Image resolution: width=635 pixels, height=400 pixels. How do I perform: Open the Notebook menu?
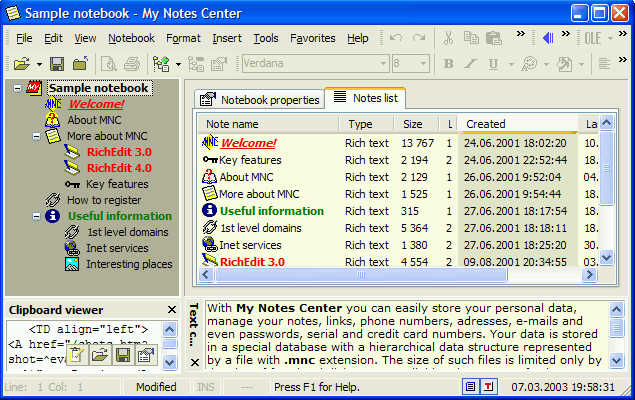click(x=131, y=38)
